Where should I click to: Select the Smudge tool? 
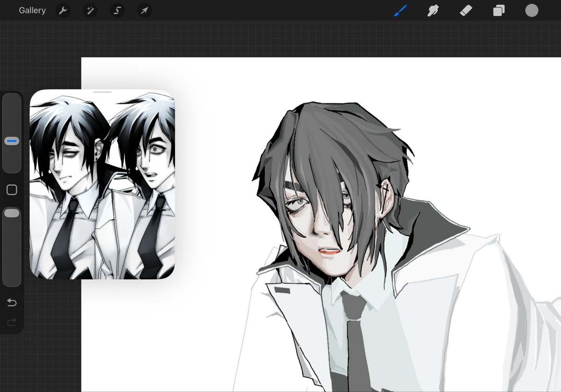coord(433,10)
